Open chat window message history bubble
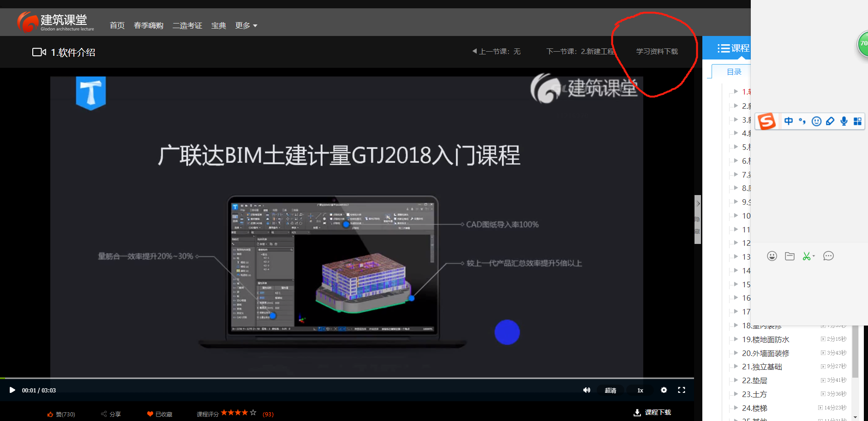 tap(828, 256)
